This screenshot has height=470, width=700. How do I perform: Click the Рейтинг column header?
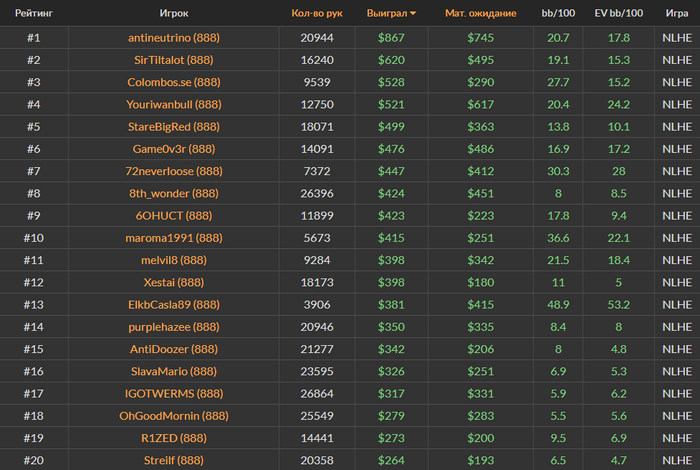tap(34, 13)
